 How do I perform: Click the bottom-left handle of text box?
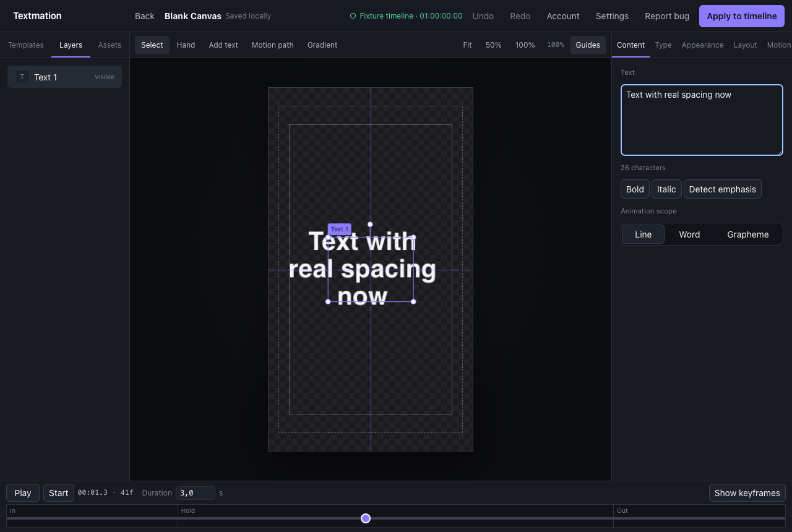pos(328,302)
